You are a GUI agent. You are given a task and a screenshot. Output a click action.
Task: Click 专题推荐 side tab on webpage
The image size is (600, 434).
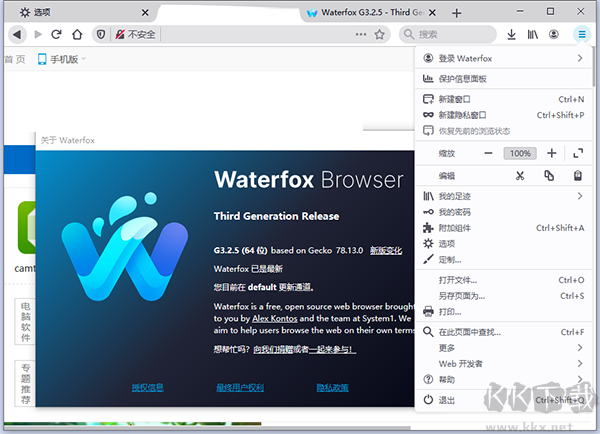[25, 383]
